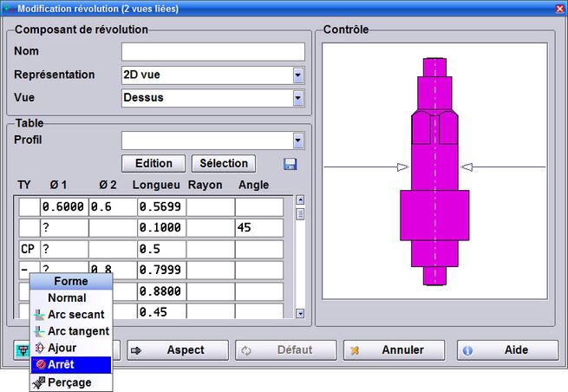Click the Ajour icon in Forme menu
Viewport: 568px width, 392px height.
pyautogui.click(x=39, y=348)
